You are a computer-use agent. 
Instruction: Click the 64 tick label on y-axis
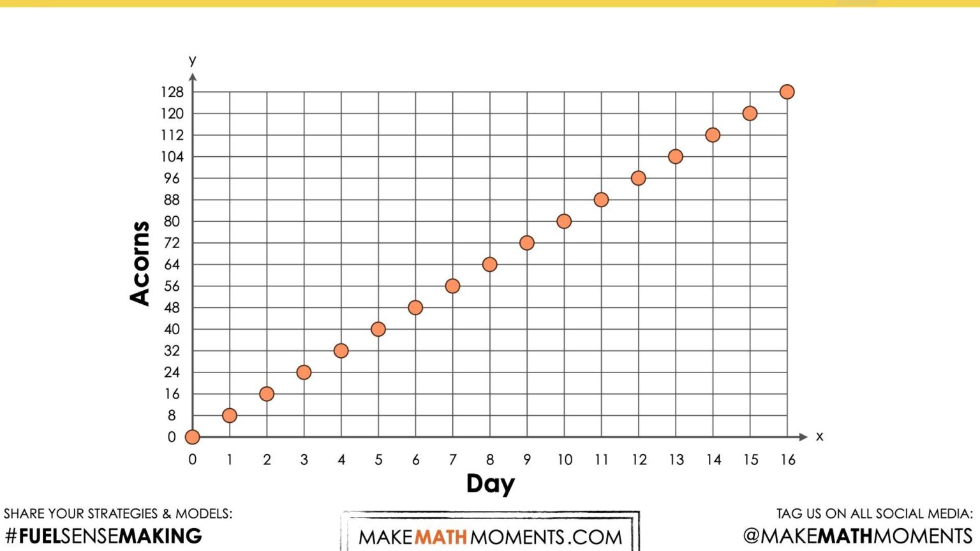tap(172, 265)
